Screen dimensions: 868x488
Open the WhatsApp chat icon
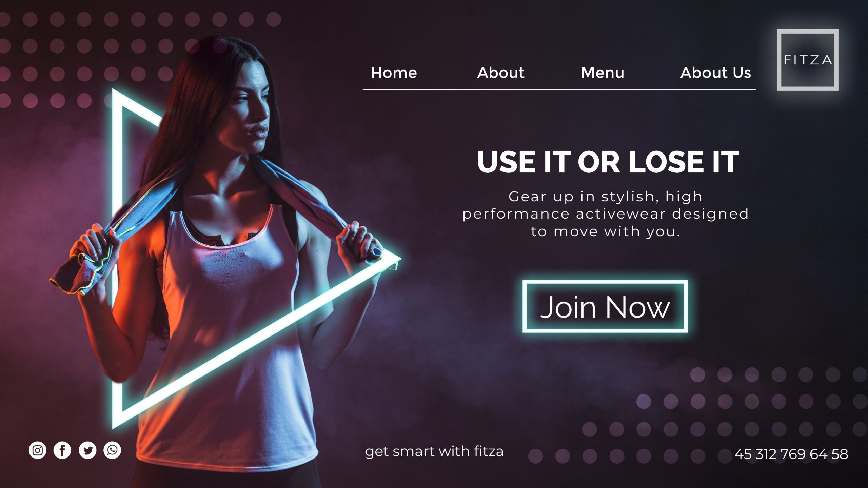(x=112, y=450)
